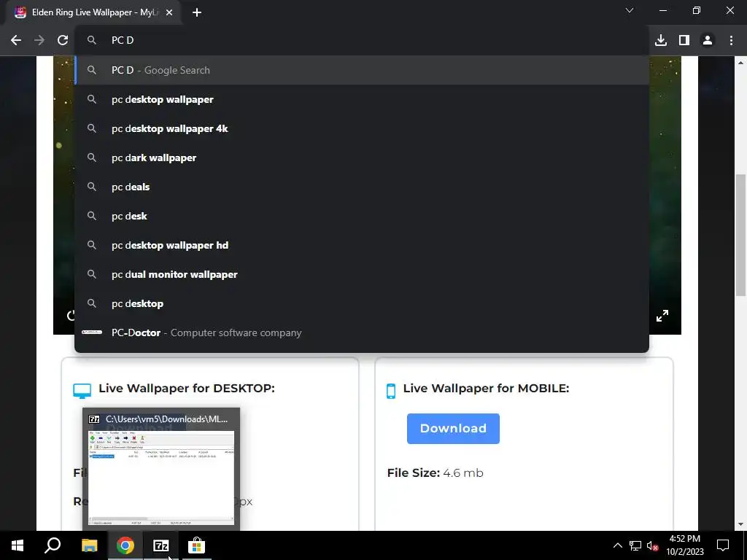Select 'PC D - Google Search' suggestion
This screenshot has height=560, width=747.
pyautogui.click(x=362, y=70)
